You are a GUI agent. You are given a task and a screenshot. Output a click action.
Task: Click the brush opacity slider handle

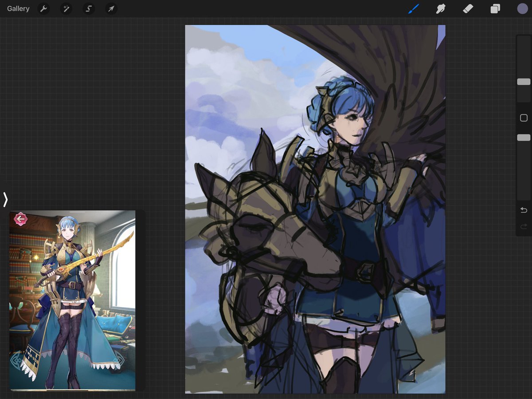click(524, 138)
